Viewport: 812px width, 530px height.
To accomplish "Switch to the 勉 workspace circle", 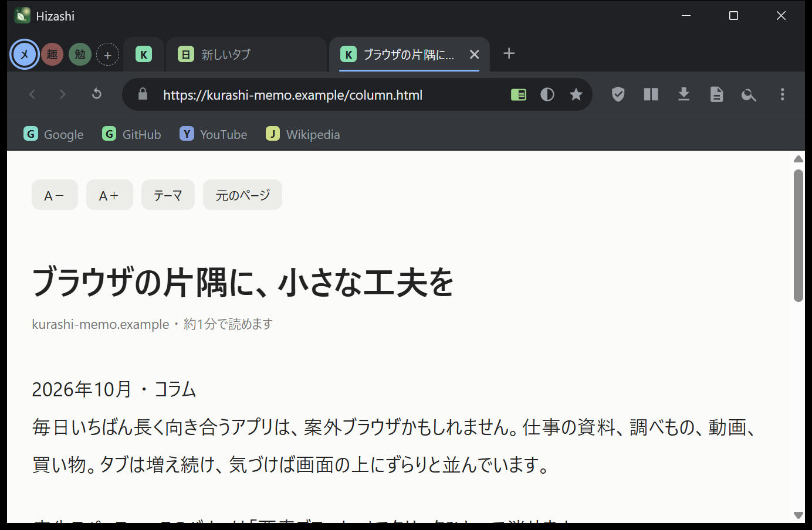I will 80,55.
